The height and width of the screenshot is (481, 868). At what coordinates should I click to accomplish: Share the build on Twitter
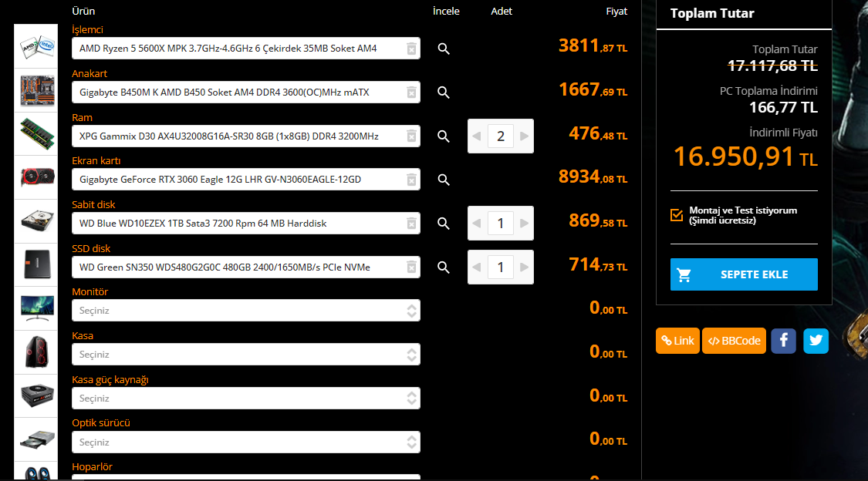click(x=816, y=341)
